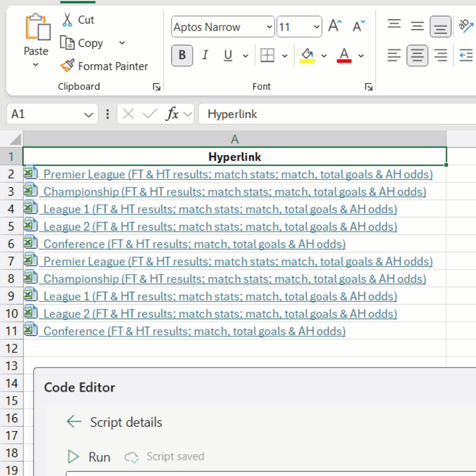
Task: Click the Increase Font Size icon
Action: click(x=335, y=26)
